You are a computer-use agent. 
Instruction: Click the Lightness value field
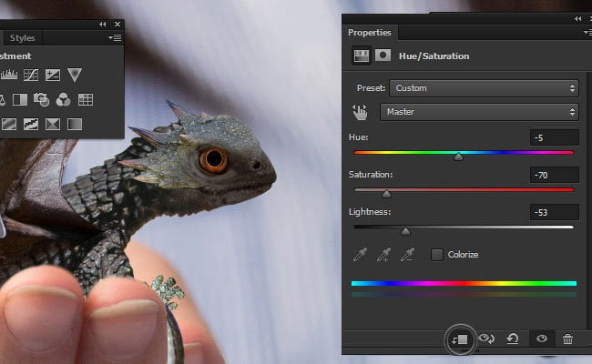(554, 212)
